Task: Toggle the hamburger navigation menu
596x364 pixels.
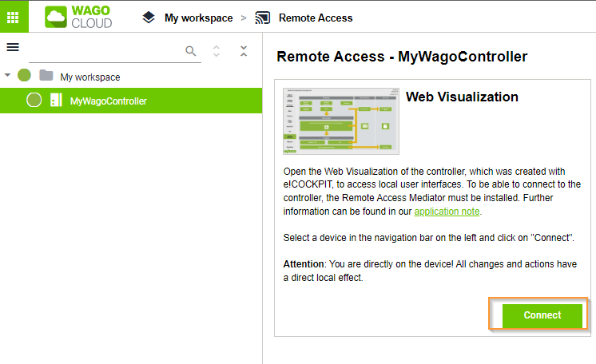Action: tap(13, 47)
